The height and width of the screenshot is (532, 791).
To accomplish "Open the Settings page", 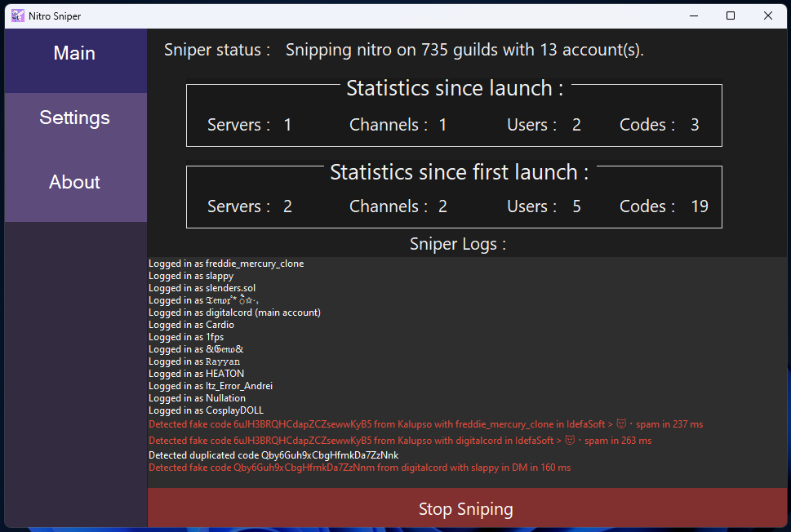I will pyautogui.click(x=73, y=117).
